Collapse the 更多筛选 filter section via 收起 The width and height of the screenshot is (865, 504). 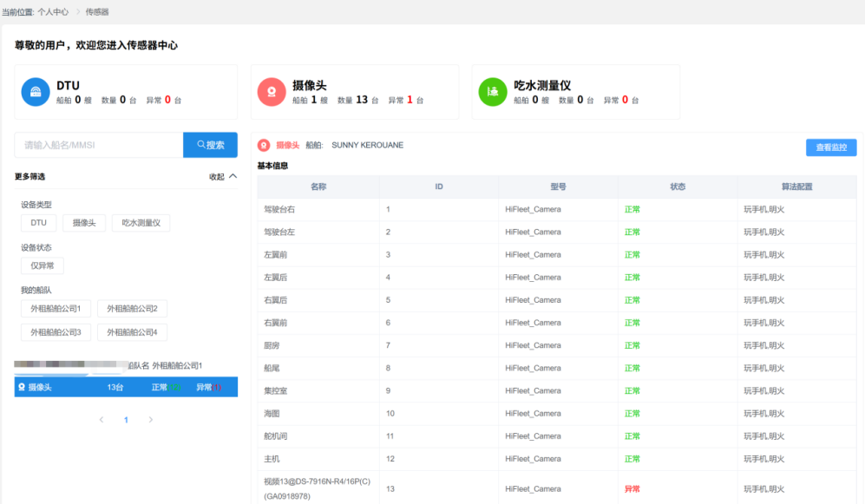click(x=222, y=176)
